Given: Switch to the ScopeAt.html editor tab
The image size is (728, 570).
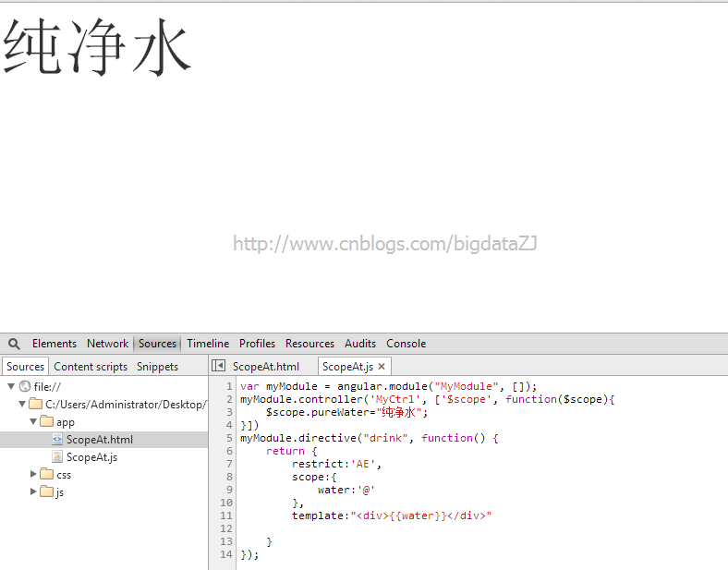Looking at the screenshot, I should click(266, 367).
